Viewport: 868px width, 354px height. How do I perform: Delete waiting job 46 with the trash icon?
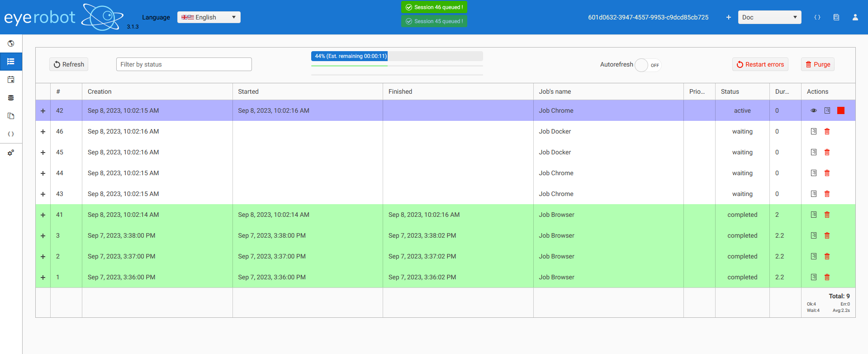click(x=827, y=131)
